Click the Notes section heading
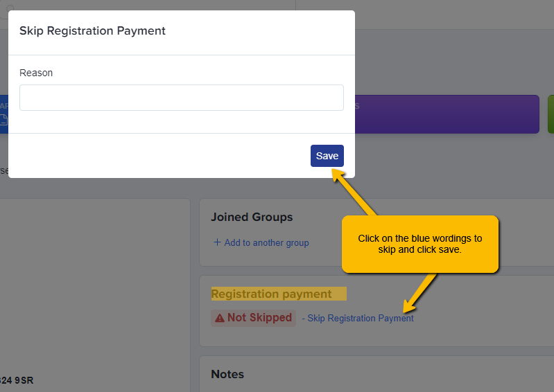 tap(227, 374)
